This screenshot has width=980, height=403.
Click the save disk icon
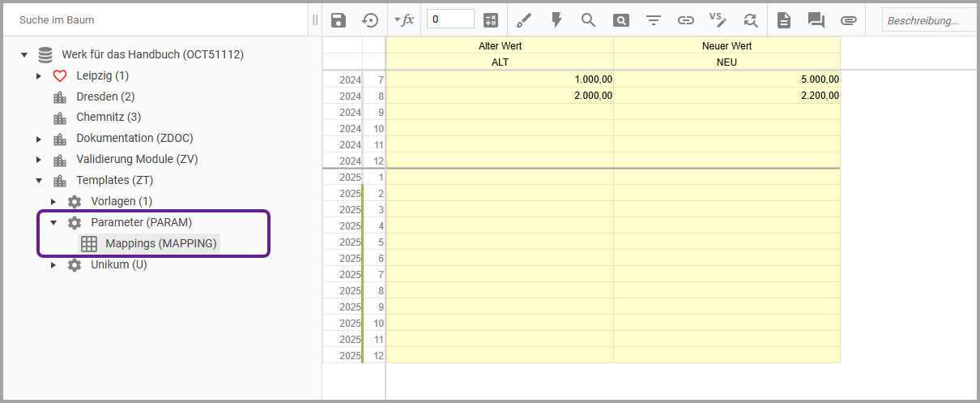click(x=339, y=20)
